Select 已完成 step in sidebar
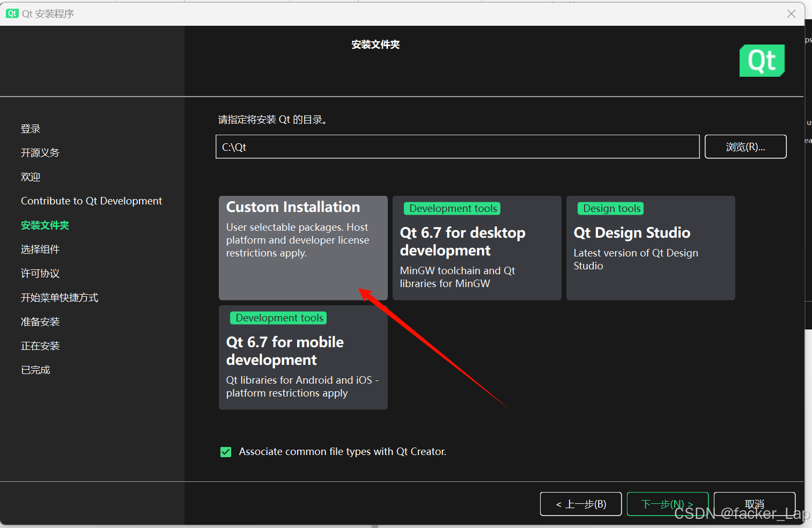Screen dimensions: 812x528 pos(35,370)
